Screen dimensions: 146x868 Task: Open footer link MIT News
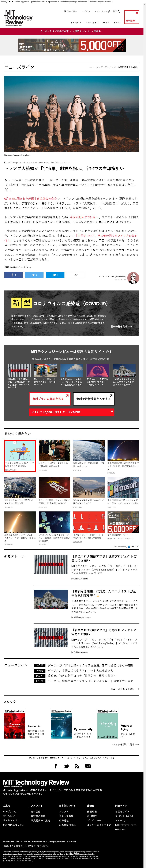[120, 829]
